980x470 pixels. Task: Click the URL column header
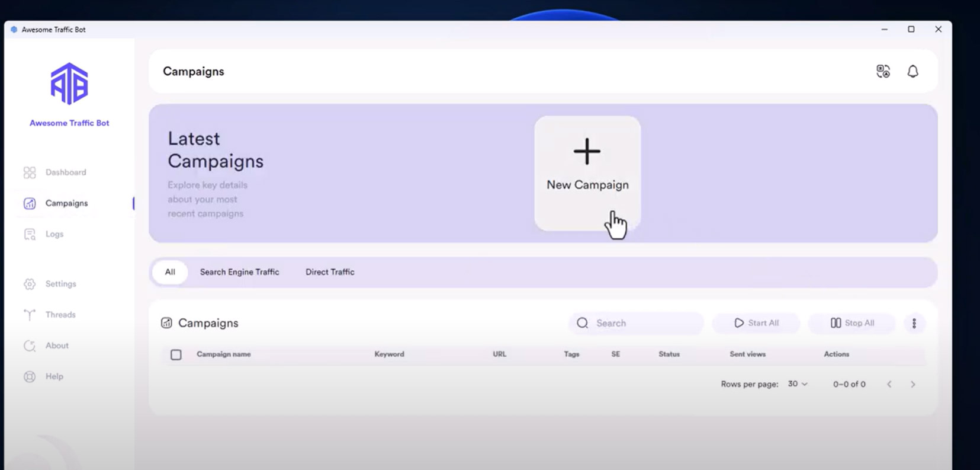499,354
